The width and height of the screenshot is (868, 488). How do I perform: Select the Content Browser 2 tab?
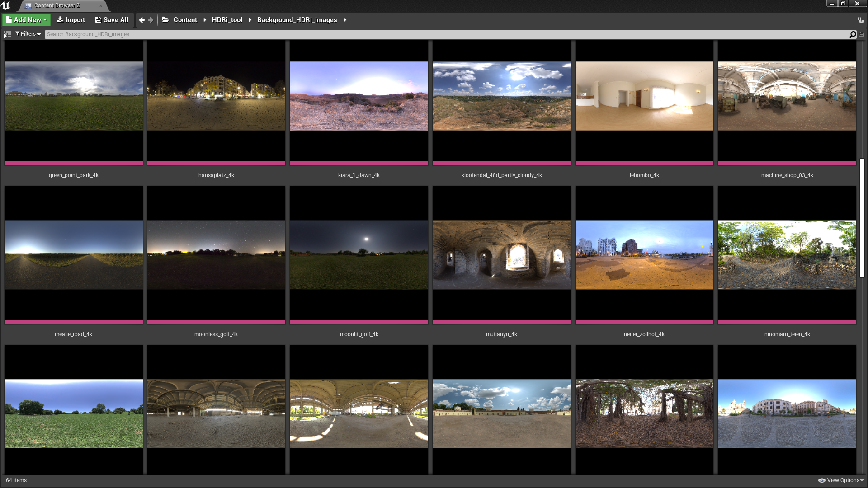[x=57, y=5]
